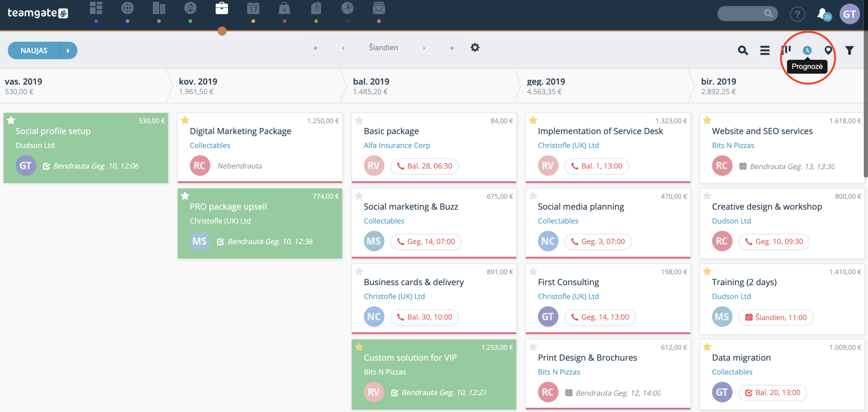Open forecast settings gear icon

(x=475, y=47)
